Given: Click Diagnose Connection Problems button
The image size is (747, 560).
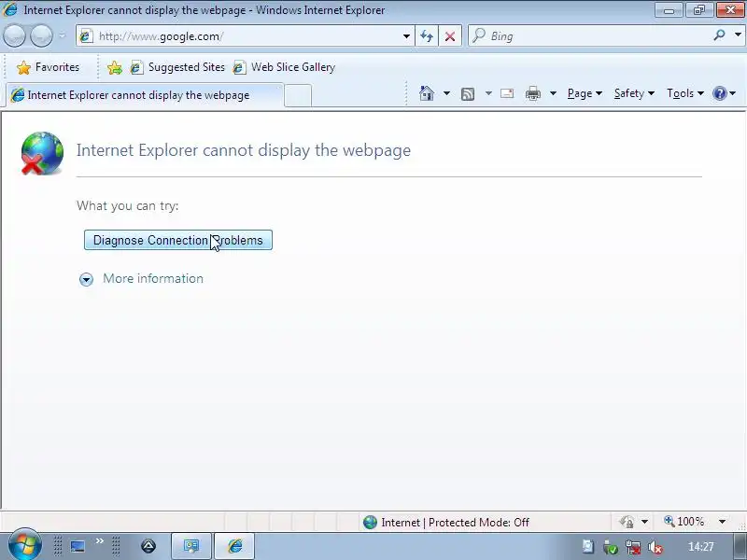Looking at the screenshot, I should pyautogui.click(x=178, y=240).
